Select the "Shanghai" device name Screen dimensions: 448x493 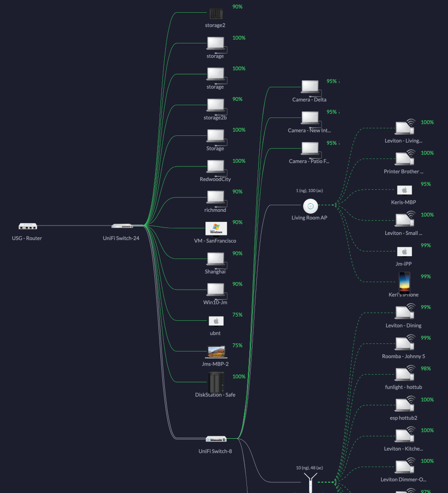[215, 272]
